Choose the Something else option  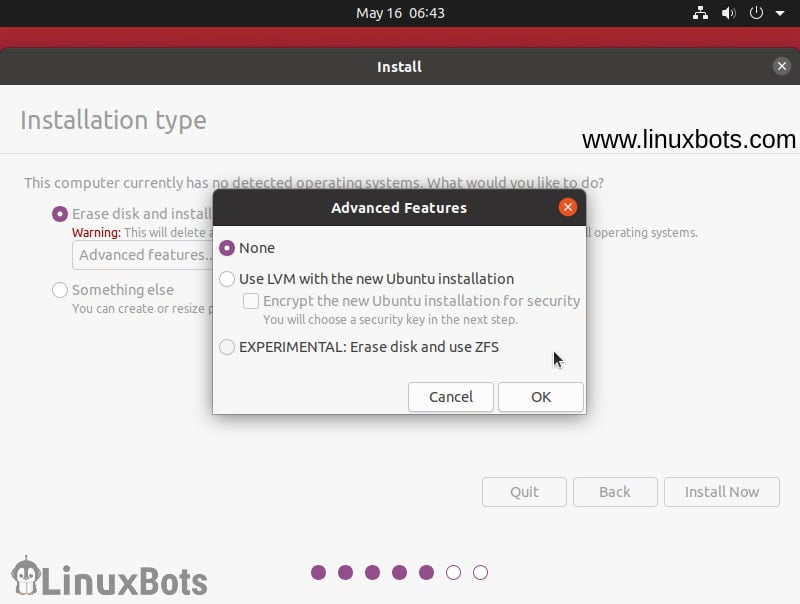(60, 289)
